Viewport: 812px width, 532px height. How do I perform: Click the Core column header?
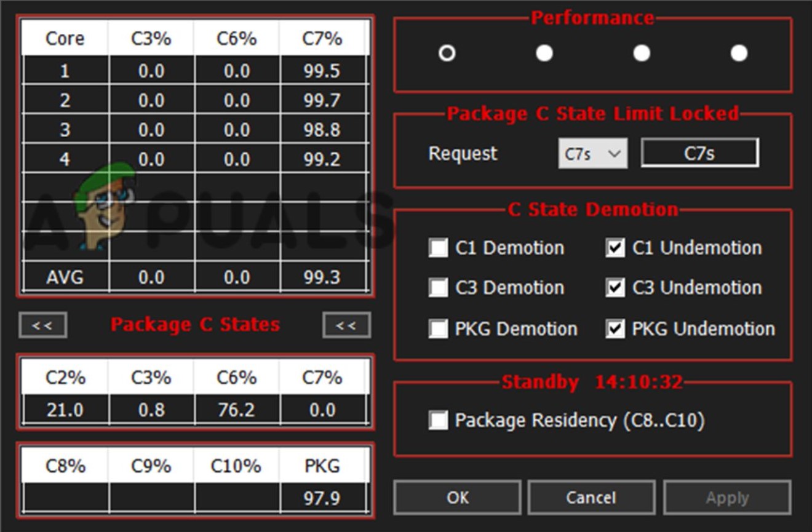(x=65, y=38)
